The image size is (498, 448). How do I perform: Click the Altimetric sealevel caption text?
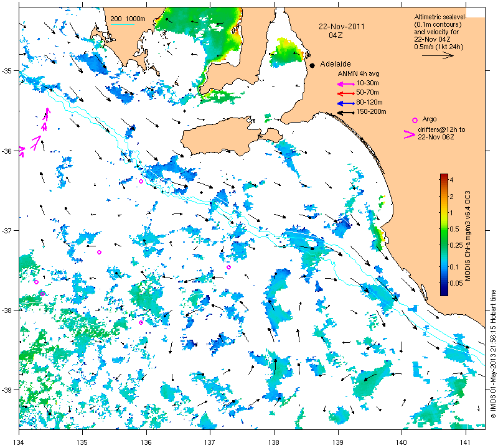(440, 17)
